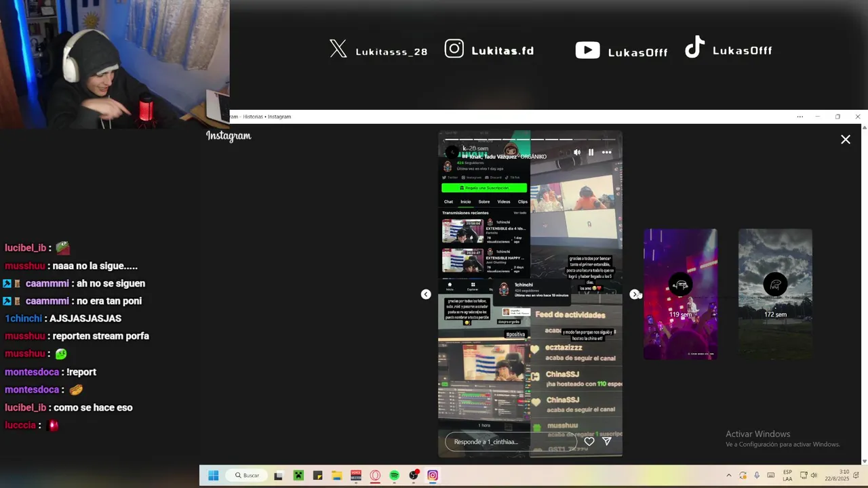
Task: Open OBS Studio from the taskbar
Action: coord(414,475)
